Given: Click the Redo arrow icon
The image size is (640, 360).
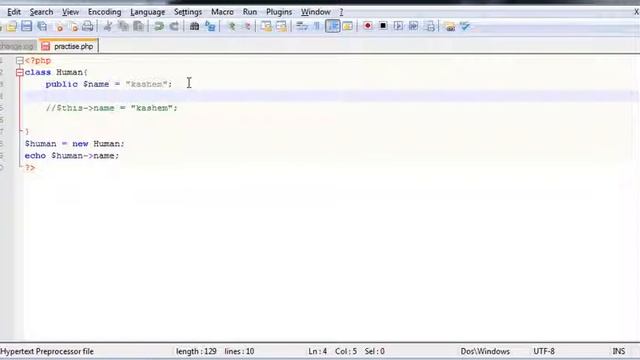Looking at the screenshot, I should [174, 27].
